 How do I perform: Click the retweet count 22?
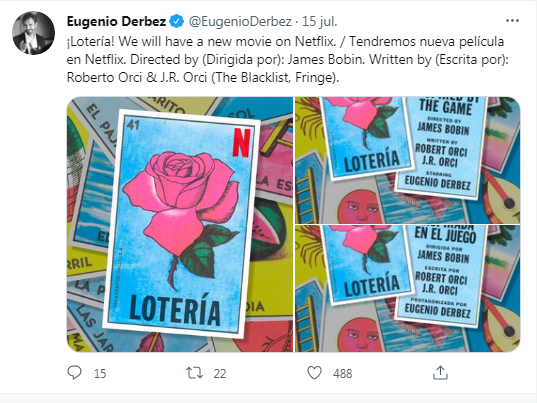coord(220,374)
